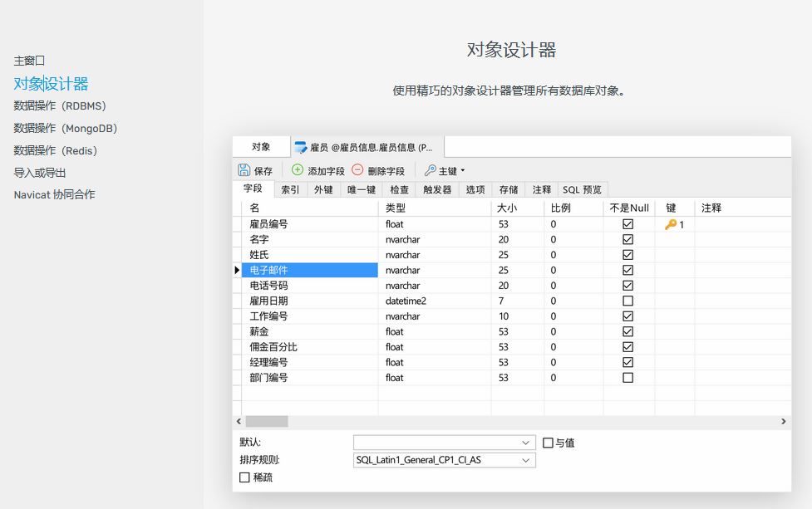Click the Save (保存) disk icon

(244, 170)
